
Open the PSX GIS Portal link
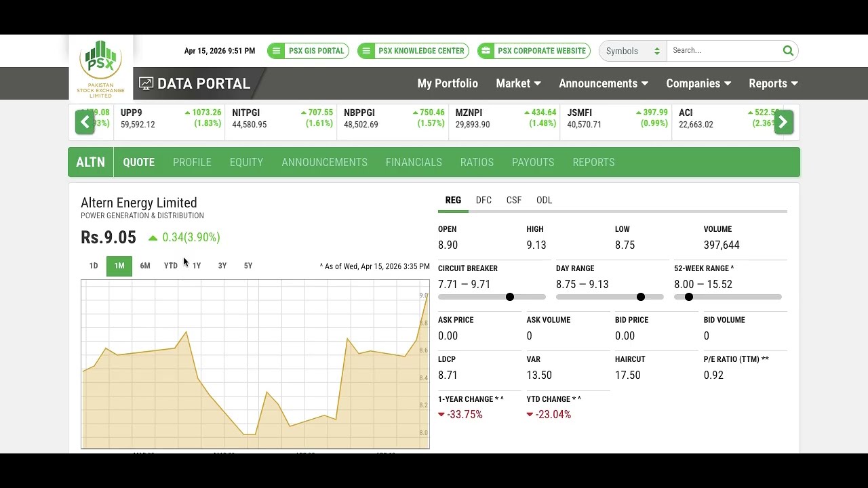point(309,51)
